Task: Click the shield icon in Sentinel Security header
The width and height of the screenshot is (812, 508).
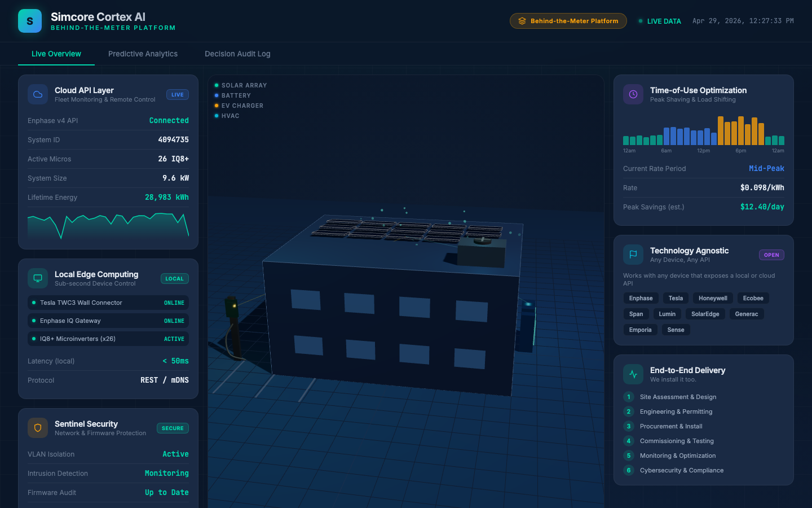Action: click(37, 428)
